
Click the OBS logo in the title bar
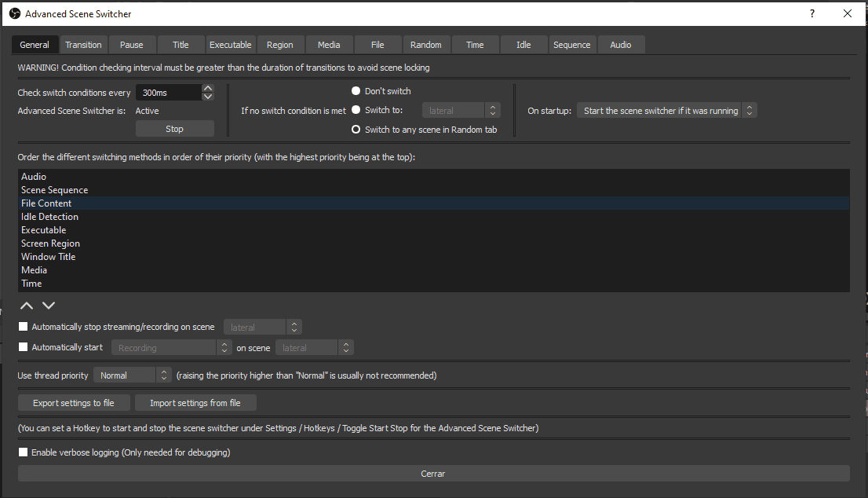(x=14, y=13)
